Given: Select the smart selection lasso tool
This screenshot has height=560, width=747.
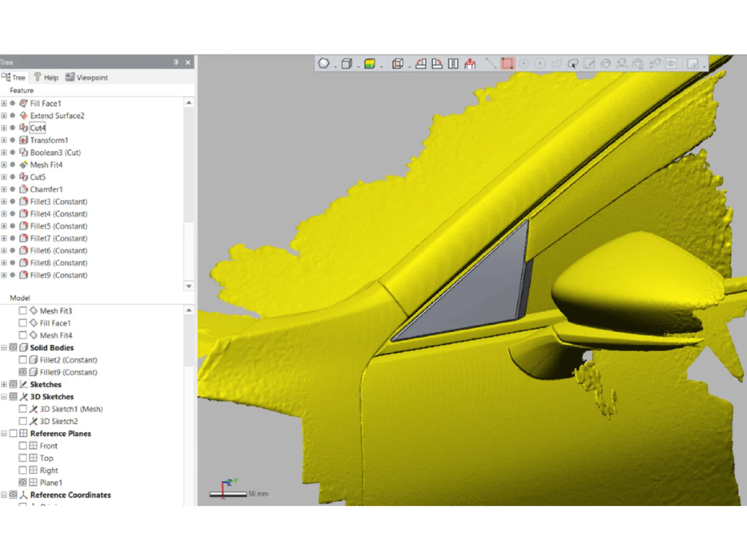Looking at the screenshot, I should click(573, 63).
